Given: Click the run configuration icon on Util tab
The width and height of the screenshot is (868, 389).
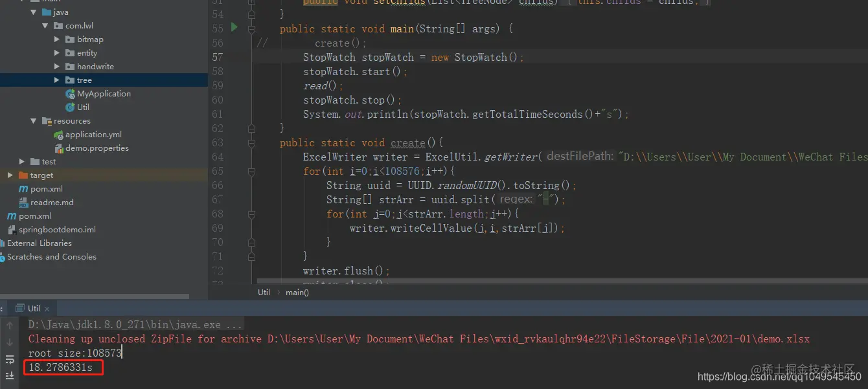Looking at the screenshot, I should pyautogui.click(x=20, y=308).
